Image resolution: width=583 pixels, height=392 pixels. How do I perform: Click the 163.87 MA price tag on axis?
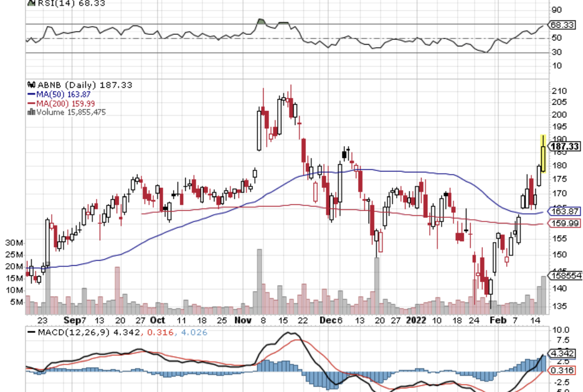pos(564,212)
